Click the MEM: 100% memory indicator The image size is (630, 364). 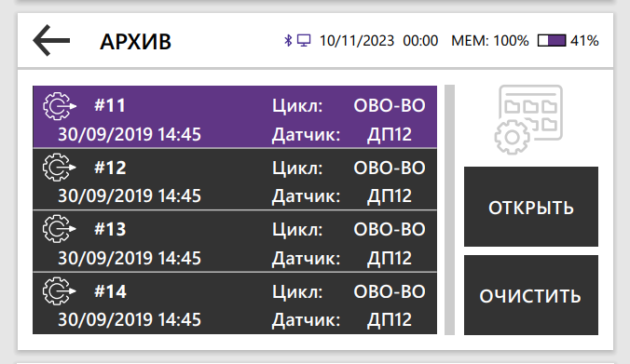pyautogui.click(x=490, y=41)
